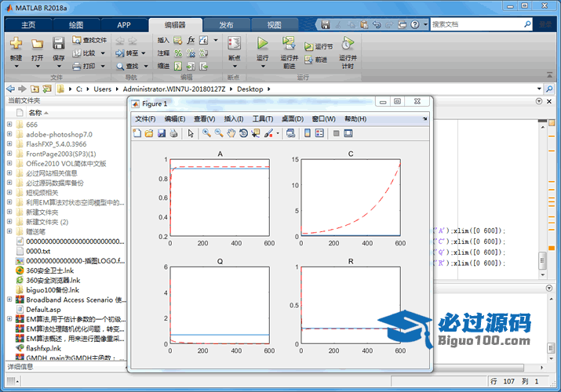Show Plot Tools and dock figure icon

(x=348, y=133)
